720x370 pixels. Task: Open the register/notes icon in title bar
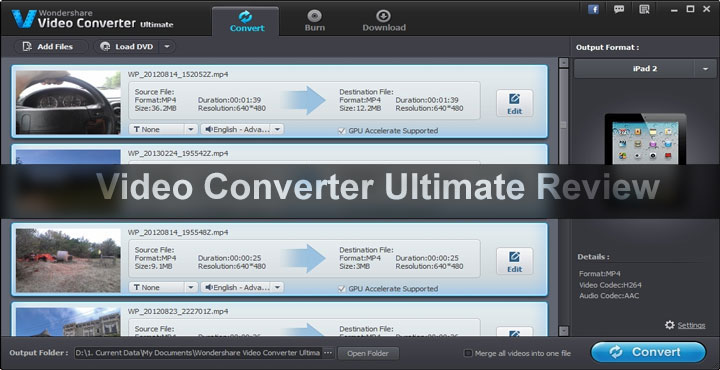click(644, 9)
